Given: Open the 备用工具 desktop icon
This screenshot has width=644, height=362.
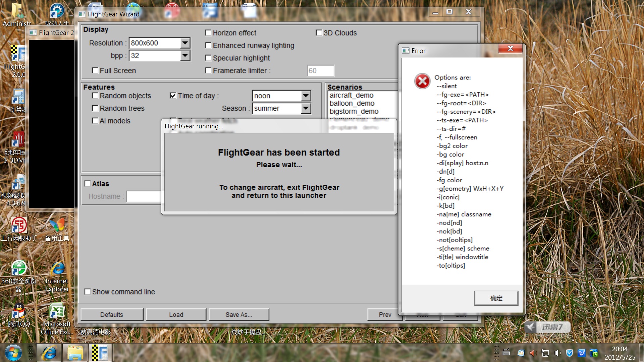Looking at the screenshot, I should click(x=57, y=230).
